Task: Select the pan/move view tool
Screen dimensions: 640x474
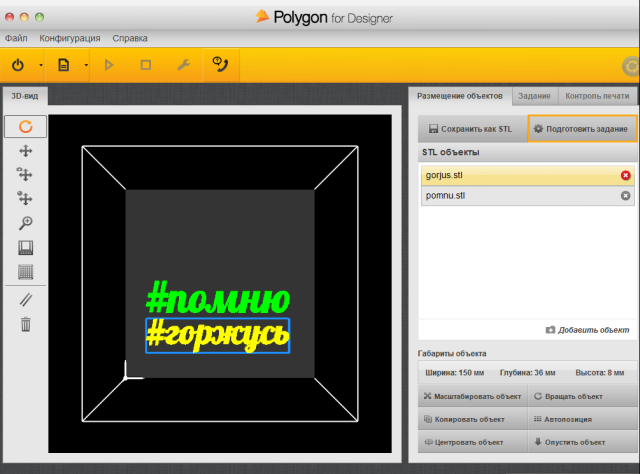Action: point(26,151)
